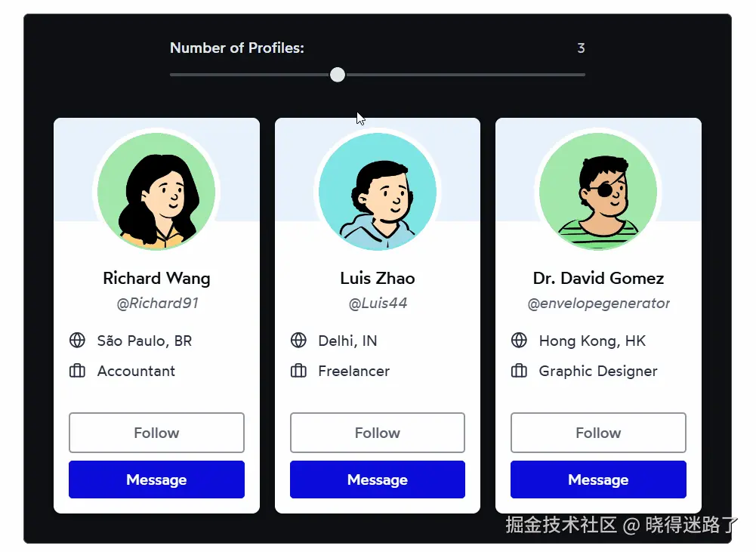Click the globe icon beside Hong Kong, HK

click(x=519, y=341)
